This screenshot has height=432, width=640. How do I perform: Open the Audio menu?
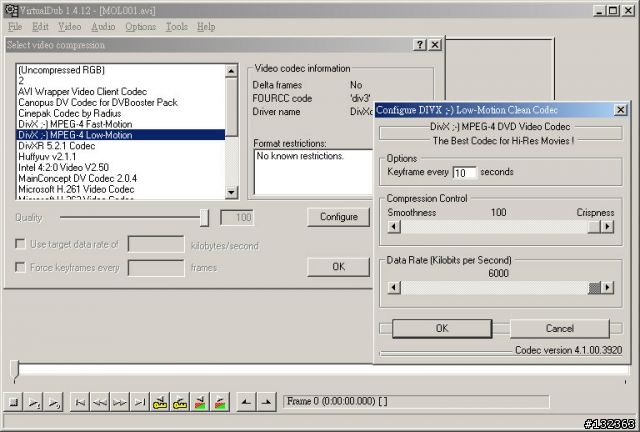[x=103, y=27]
